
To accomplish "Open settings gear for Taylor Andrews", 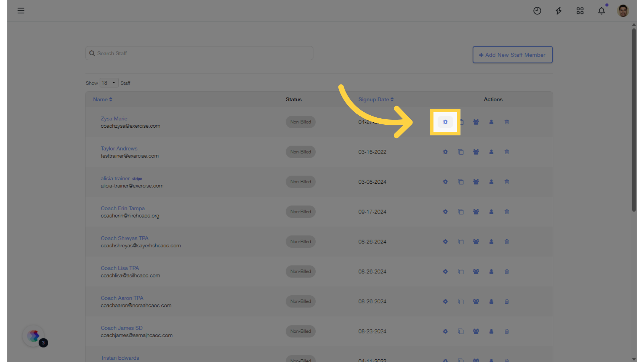I will click(445, 152).
